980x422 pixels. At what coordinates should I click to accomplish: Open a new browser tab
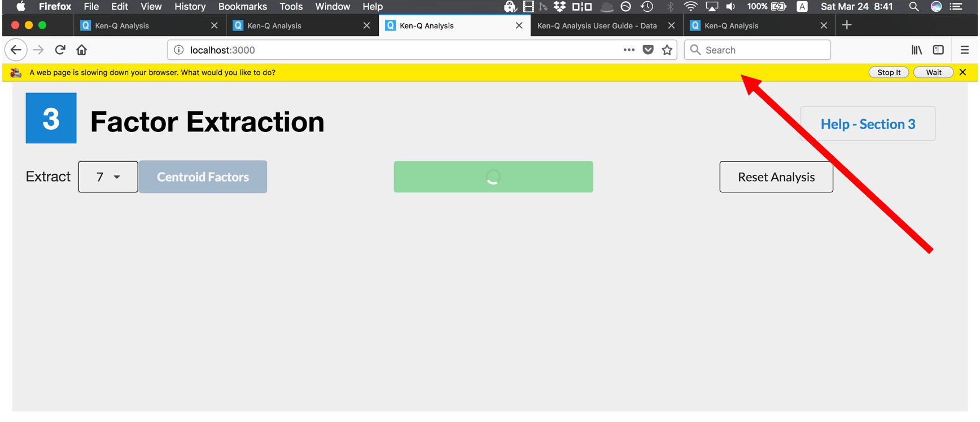847,25
